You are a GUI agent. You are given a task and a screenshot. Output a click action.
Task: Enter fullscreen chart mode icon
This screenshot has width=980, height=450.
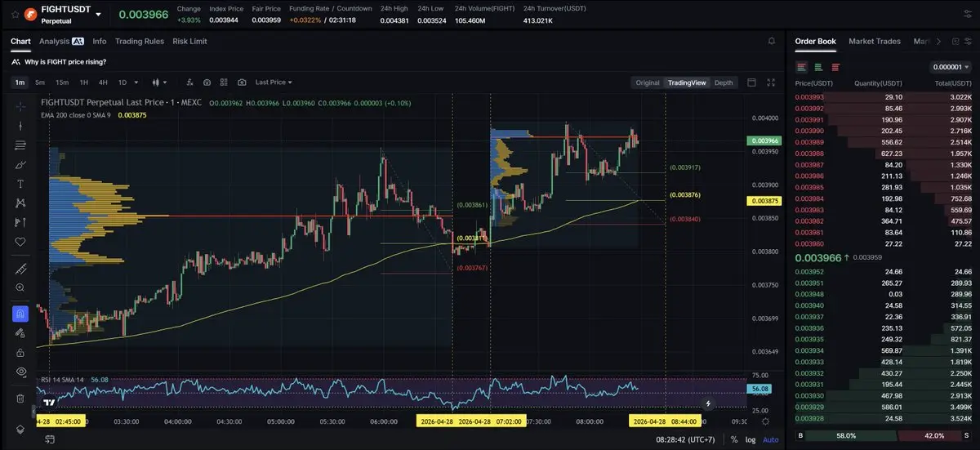pyautogui.click(x=772, y=82)
